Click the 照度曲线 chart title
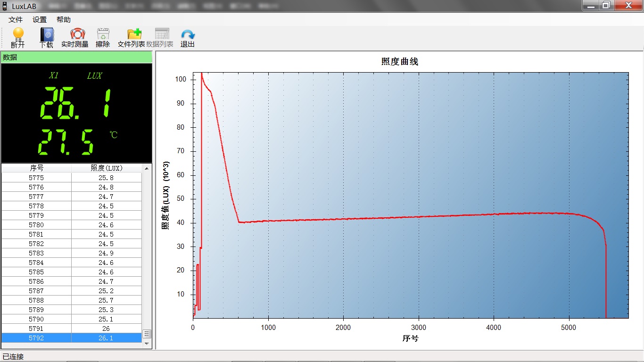This screenshot has height=362, width=644. (x=399, y=62)
